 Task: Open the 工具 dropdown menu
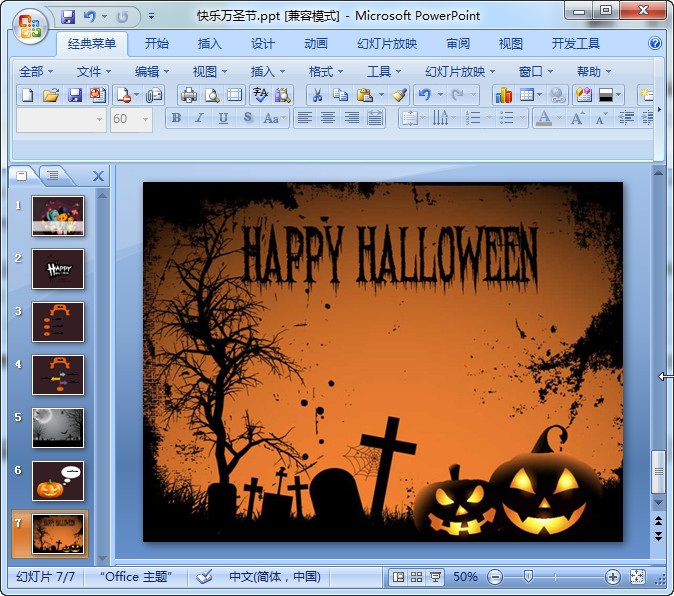point(384,71)
